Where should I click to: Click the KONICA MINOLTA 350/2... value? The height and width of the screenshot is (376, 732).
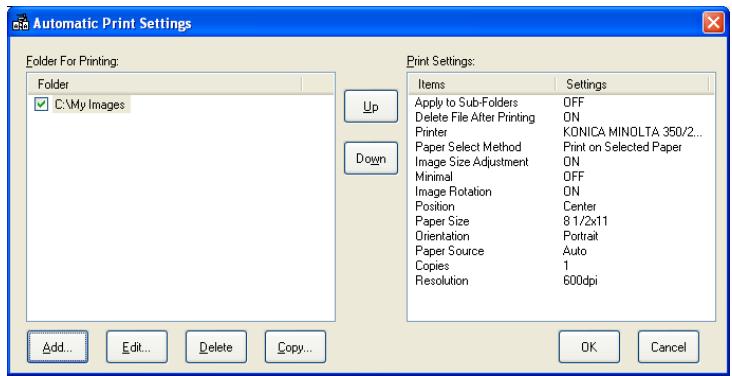tap(632, 132)
